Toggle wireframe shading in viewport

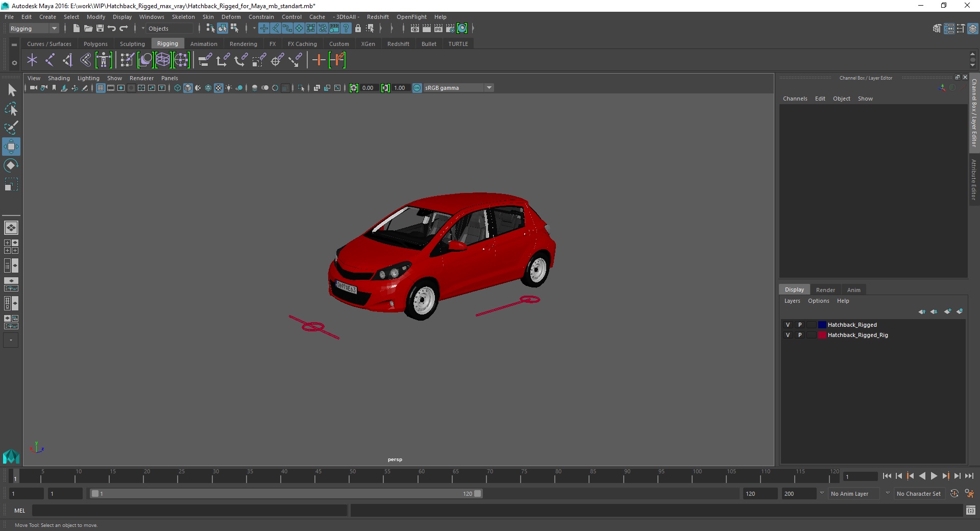178,88
